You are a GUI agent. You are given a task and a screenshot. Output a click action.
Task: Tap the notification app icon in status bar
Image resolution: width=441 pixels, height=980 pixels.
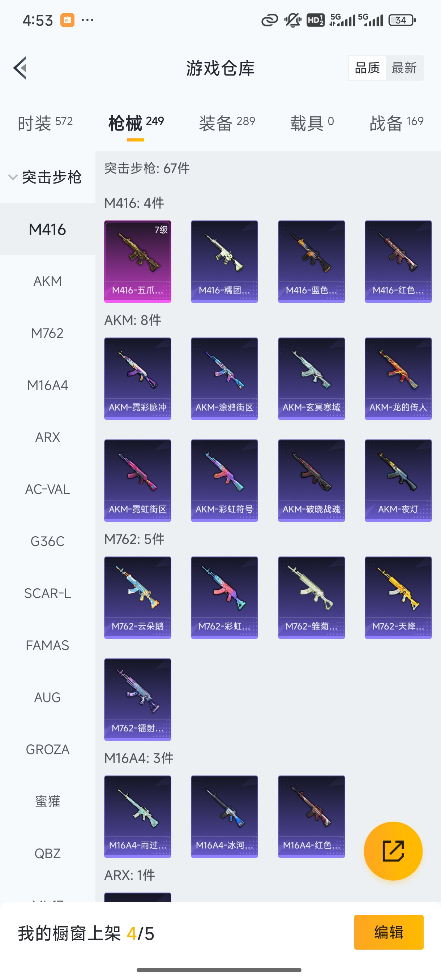(67, 20)
